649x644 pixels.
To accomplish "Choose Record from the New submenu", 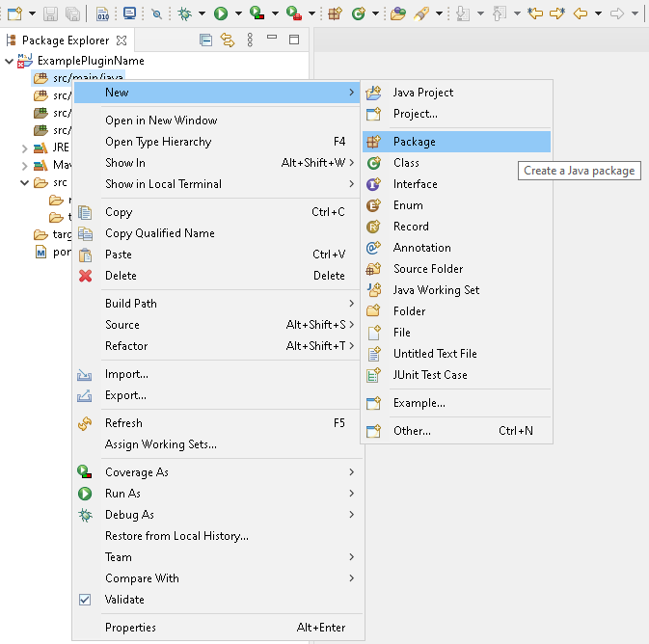I will 456,226.
